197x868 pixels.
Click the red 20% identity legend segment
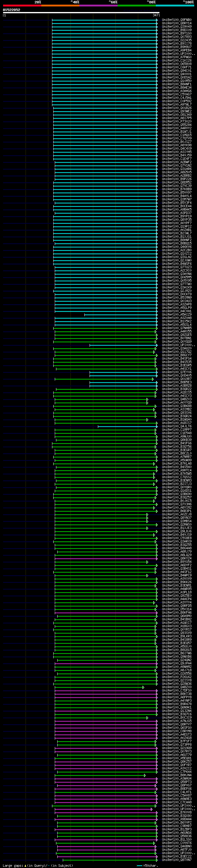click(x=22, y=6)
